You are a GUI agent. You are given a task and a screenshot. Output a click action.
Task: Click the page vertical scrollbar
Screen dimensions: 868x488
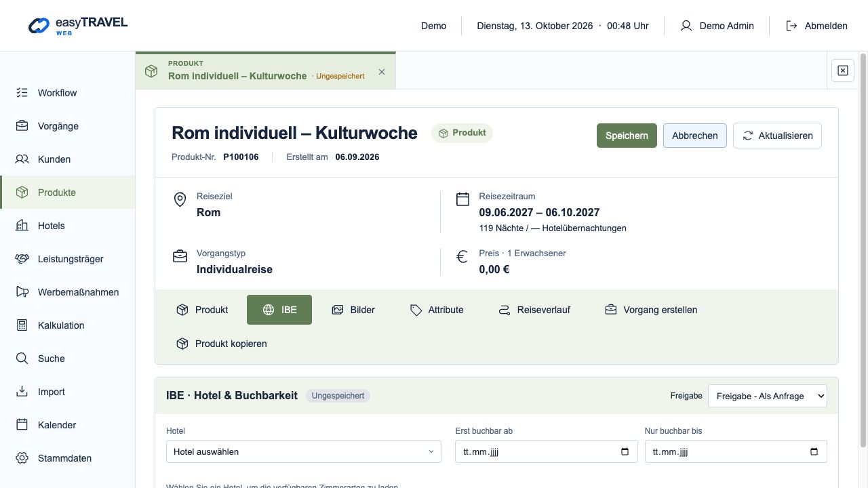(863, 251)
